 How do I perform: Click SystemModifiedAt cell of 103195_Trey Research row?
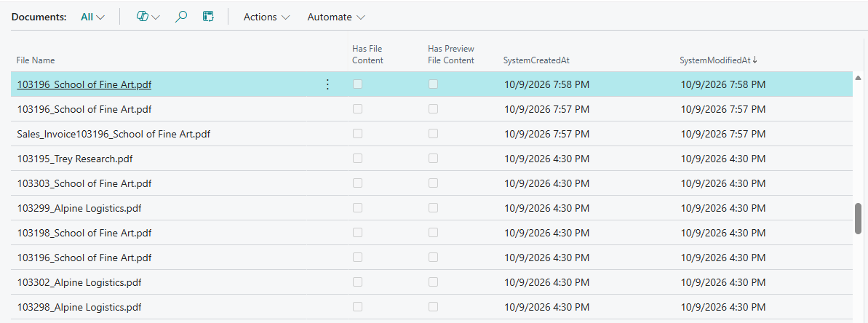[x=723, y=159]
